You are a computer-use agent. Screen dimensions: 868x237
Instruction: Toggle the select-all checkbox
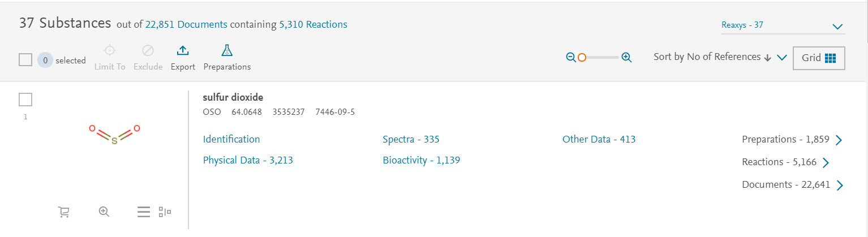tap(25, 60)
